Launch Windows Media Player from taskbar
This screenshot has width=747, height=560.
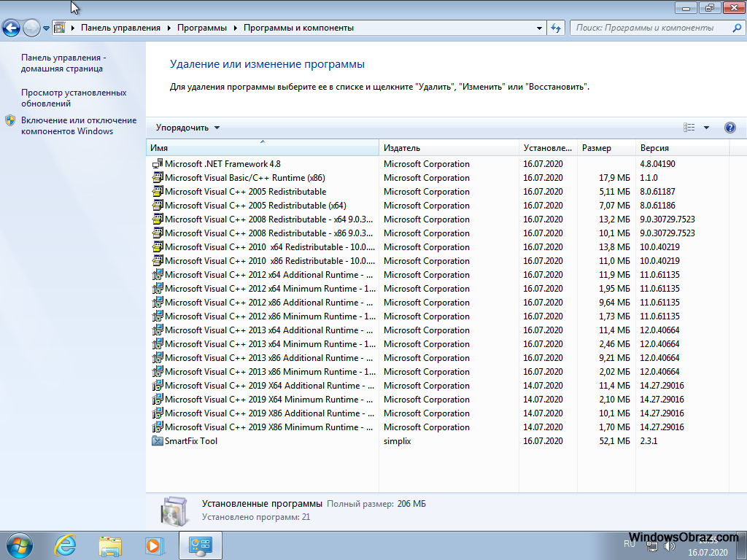154,545
